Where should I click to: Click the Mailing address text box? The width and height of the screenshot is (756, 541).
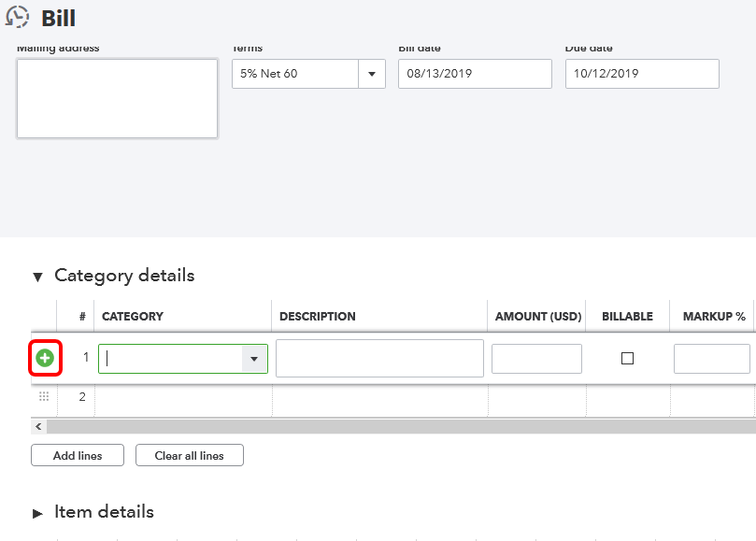tap(117, 98)
